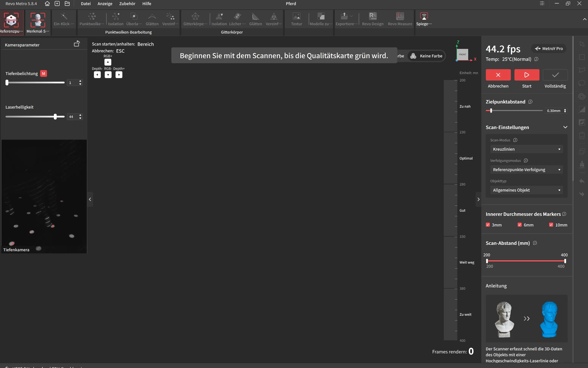This screenshot has height=368, width=588.
Task: Open the Zubehör menu
Action: 127,4
